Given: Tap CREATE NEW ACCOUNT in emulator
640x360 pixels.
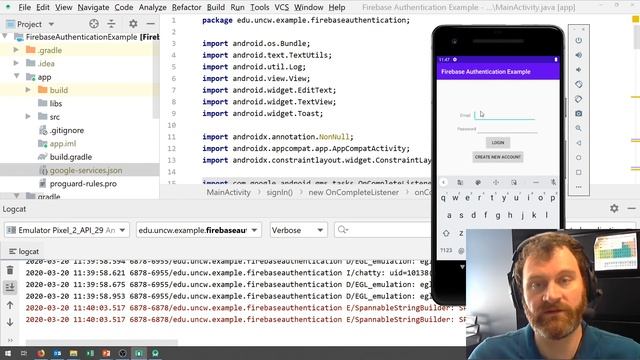Looking at the screenshot, I should [x=498, y=157].
